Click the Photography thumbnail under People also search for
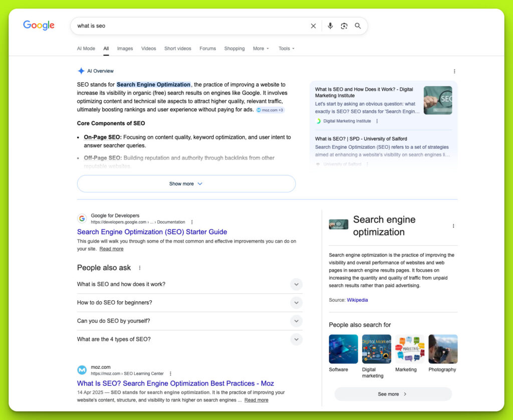This screenshot has height=420, width=513. 442,349
